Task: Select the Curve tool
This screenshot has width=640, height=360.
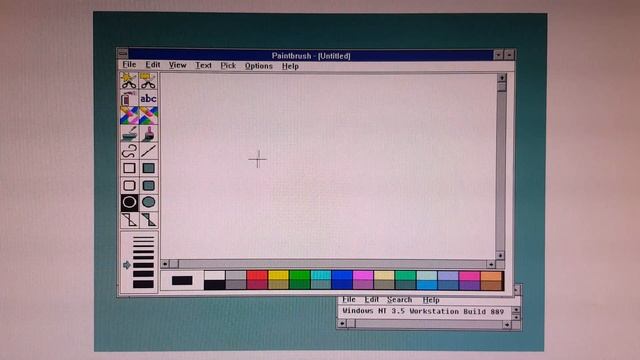Action: [x=129, y=151]
